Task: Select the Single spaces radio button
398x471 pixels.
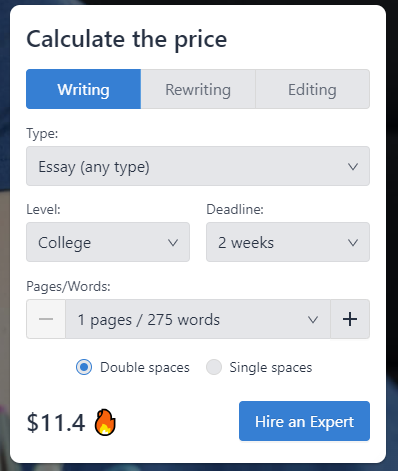Action: [214, 367]
